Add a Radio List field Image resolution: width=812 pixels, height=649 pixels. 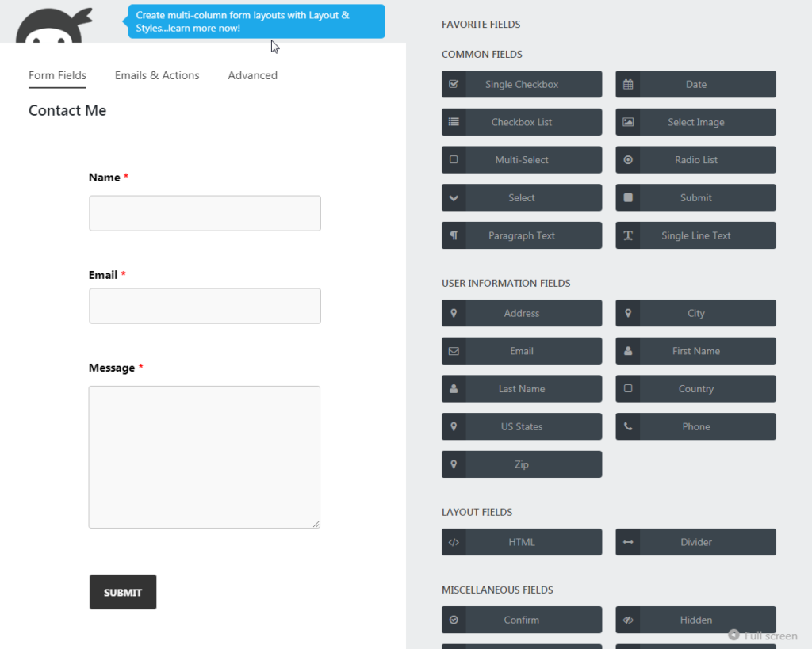pos(695,159)
